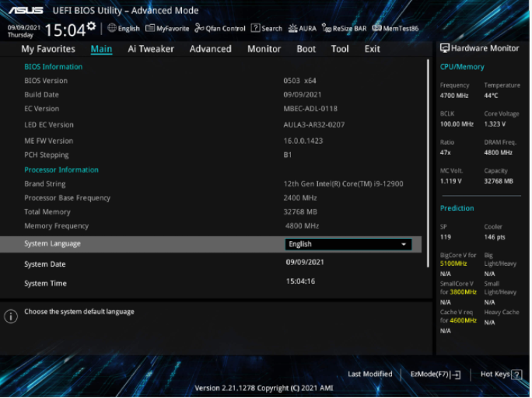
Task: Click the PCH Stepping label
Action: (x=47, y=155)
